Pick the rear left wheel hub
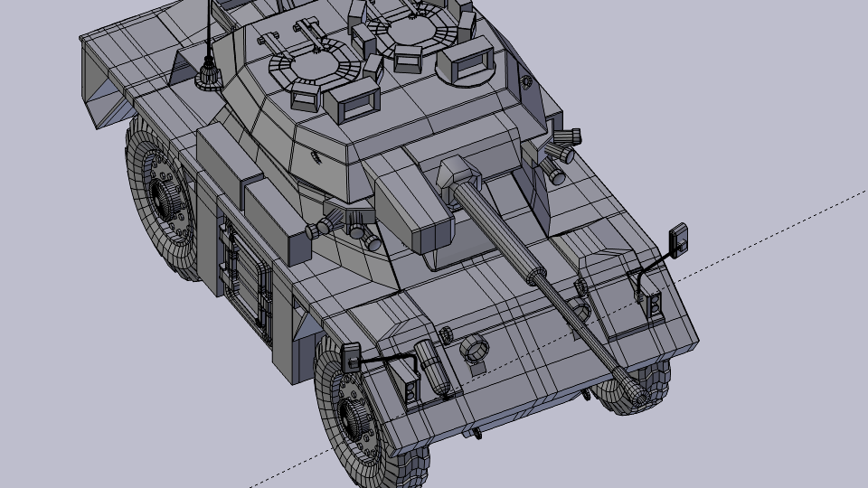This screenshot has width=868, height=488. (166, 199)
